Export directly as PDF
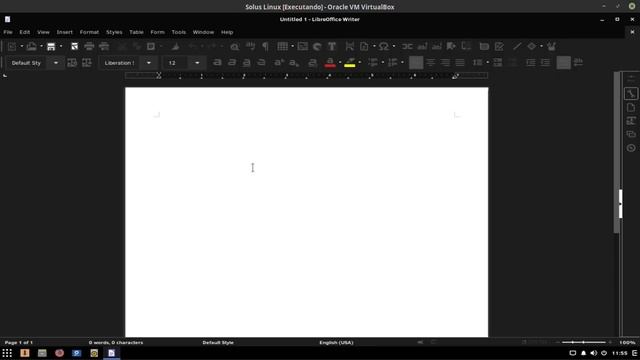640x360 pixels. pos(74,47)
